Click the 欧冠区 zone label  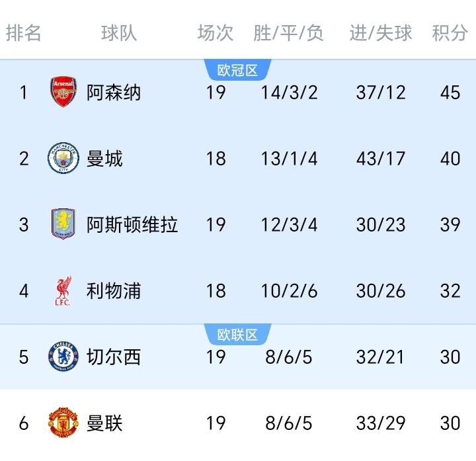[237, 70]
